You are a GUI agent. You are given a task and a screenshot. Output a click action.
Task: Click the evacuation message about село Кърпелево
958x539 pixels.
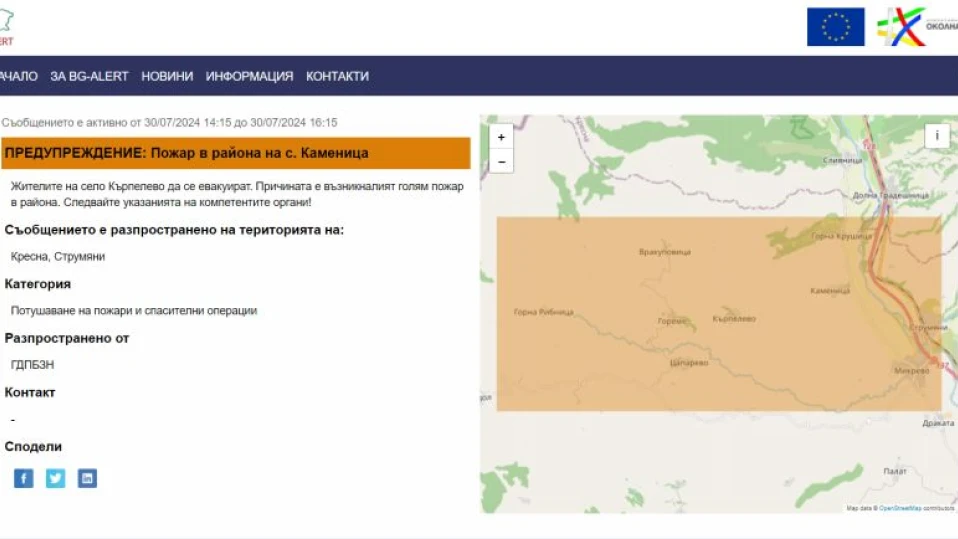(x=237, y=194)
